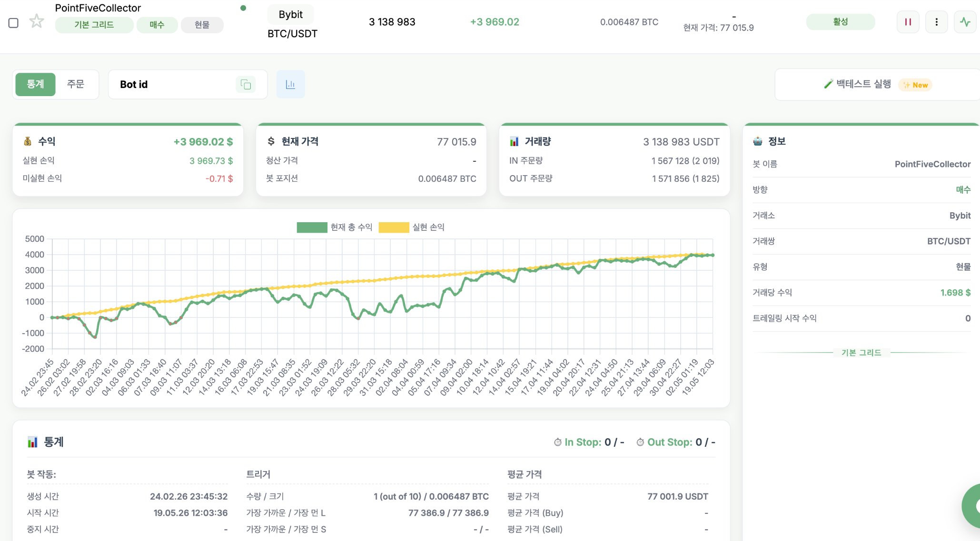The height and width of the screenshot is (541, 980).
Task: Copy the Bot id with the copy icon
Action: [x=246, y=84]
